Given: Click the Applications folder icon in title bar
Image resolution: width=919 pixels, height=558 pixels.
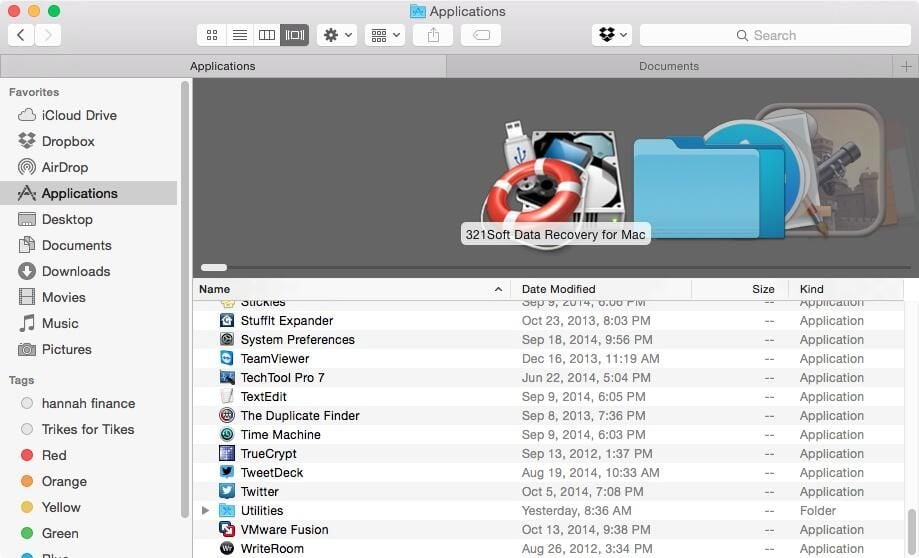Looking at the screenshot, I should pos(417,11).
